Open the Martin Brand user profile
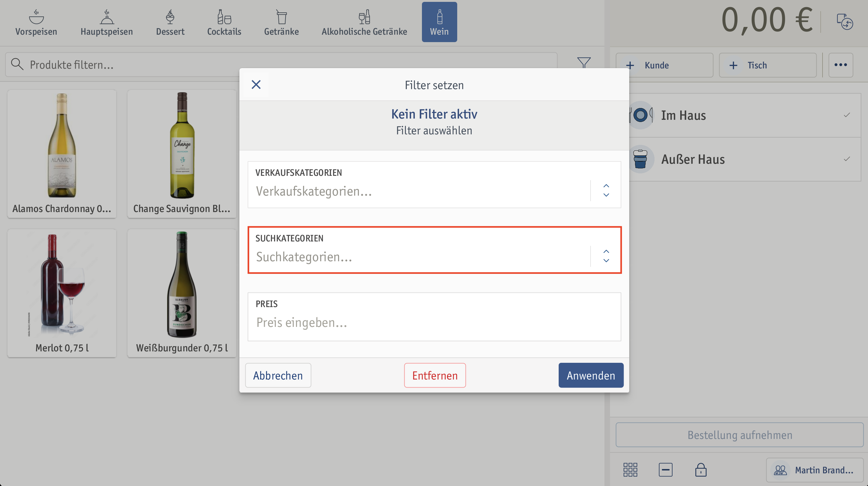Viewport: 868px width, 486px height. coord(814,470)
